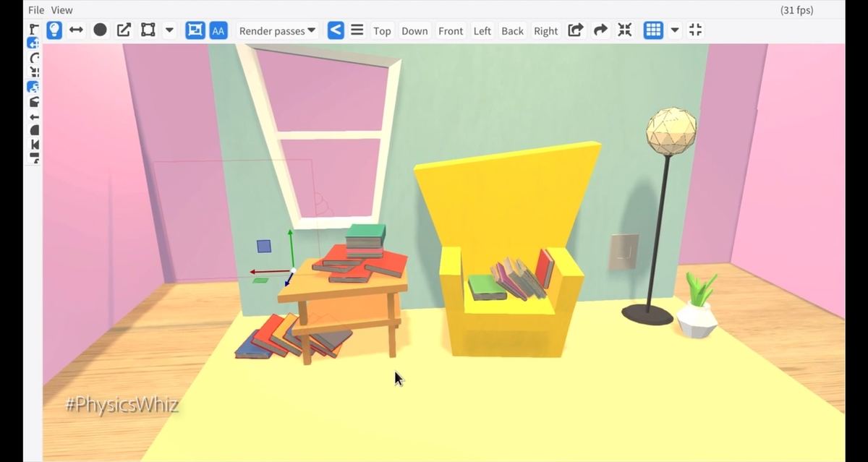Click the dark blue Z-axis gizmo arrow
The image size is (868, 462).
point(289,280)
